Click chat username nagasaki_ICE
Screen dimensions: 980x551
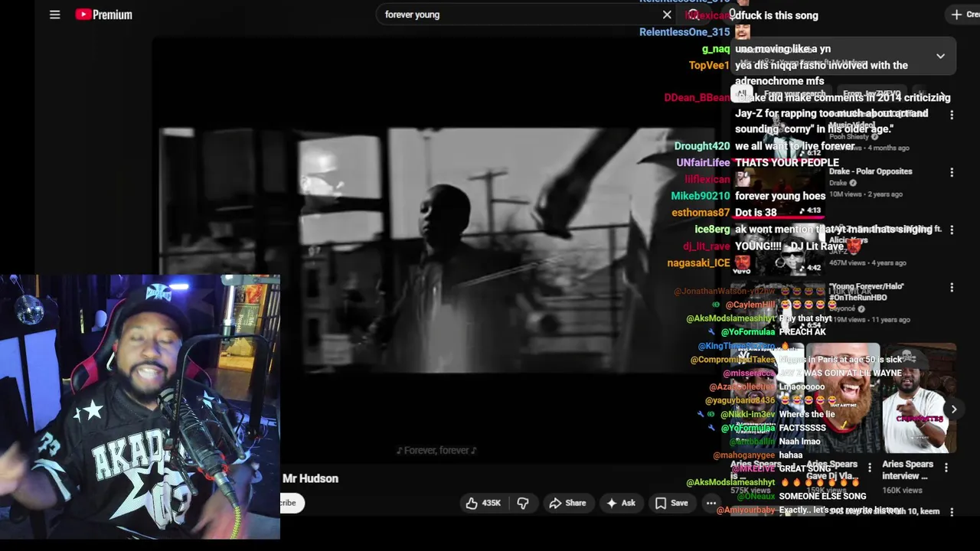click(x=698, y=262)
